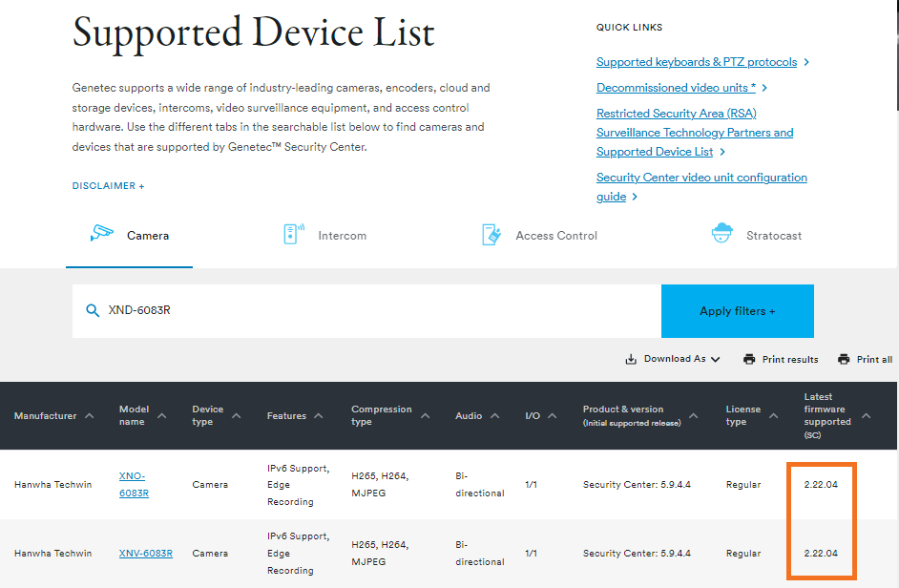Click firmware 2.22.04 in XNO-6083R row
Screen dimensions: 899x588
click(821, 484)
